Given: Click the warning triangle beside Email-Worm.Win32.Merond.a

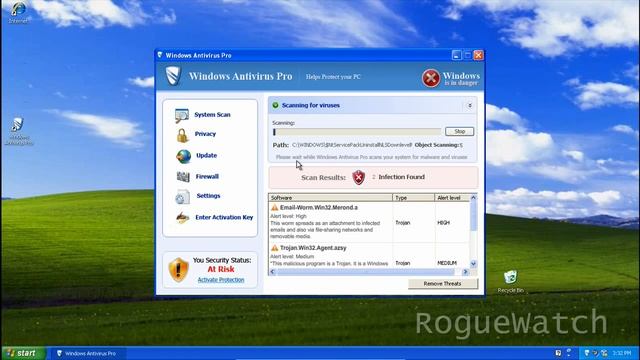Looking at the screenshot, I should (274, 208).
